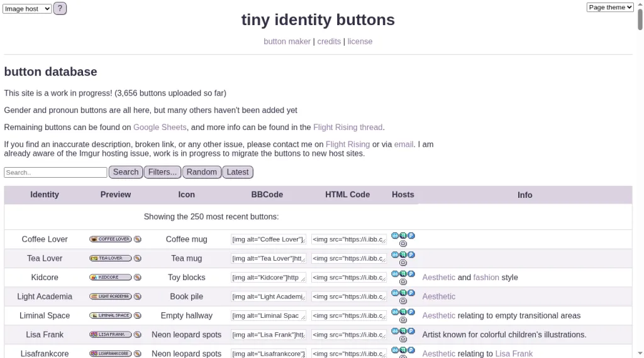Click the round pencil icon beside Liminal Space badge

tap(138, 315)
